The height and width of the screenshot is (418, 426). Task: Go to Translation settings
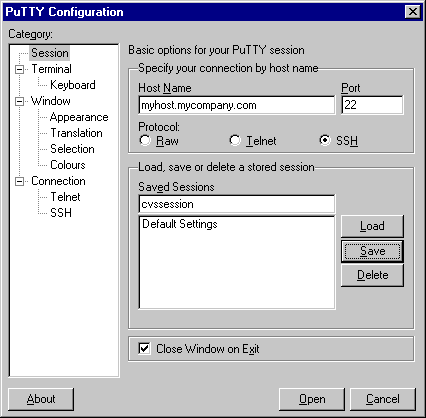click(x=76, y=133)
